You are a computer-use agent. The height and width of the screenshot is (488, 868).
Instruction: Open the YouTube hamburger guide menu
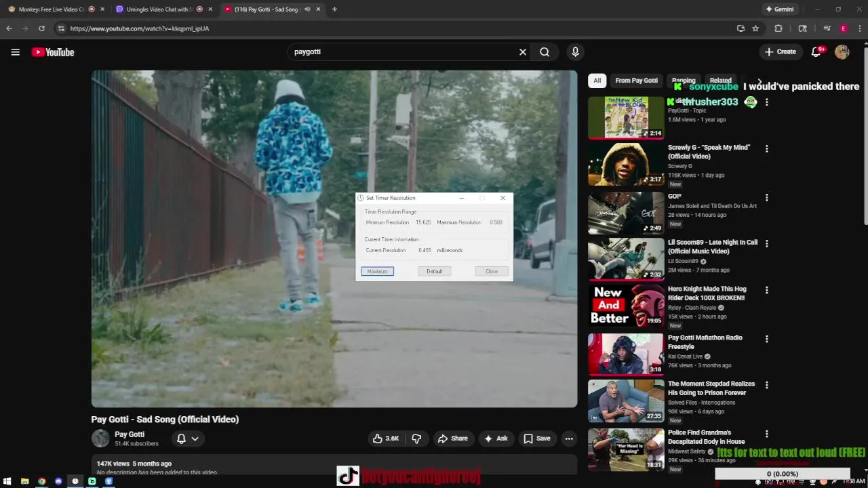point(15,52)
